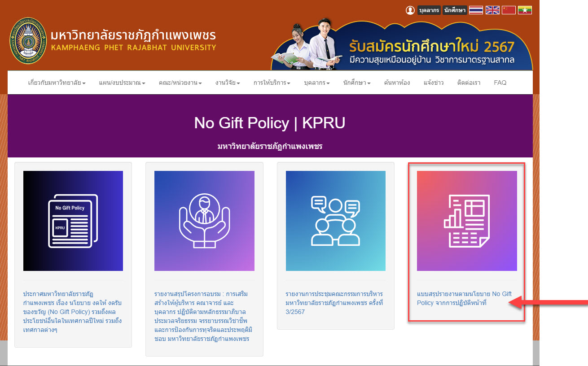This screenshot has width=588, height=366.
Task: Open the hands holding person thumbnail
Action: (204, 221)
